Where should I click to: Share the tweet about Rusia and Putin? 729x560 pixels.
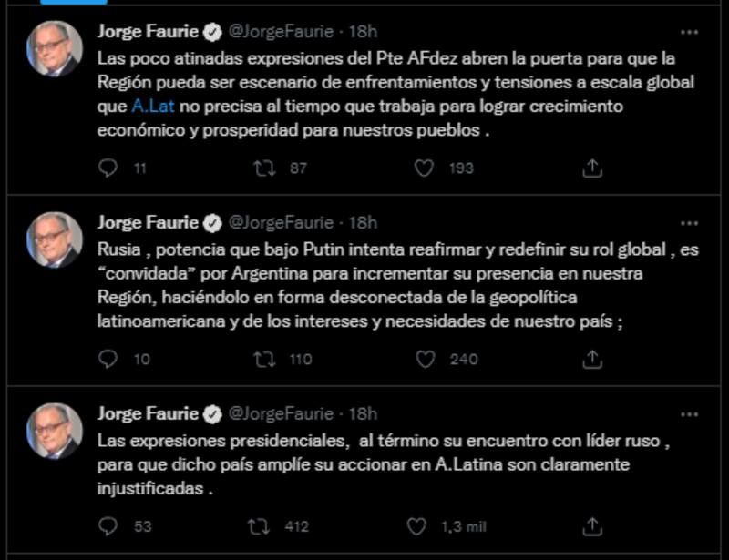click(592, 359)
